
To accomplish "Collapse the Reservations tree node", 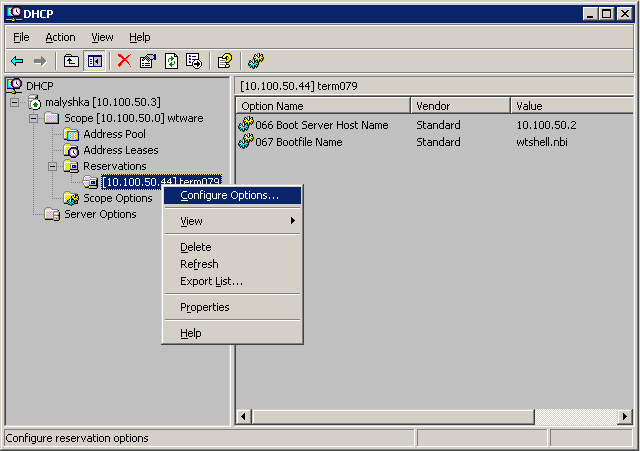I will (53, 166).
